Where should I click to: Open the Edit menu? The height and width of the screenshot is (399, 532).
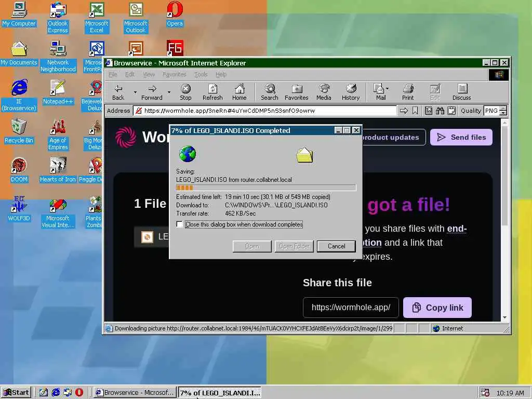coord(130,74)
